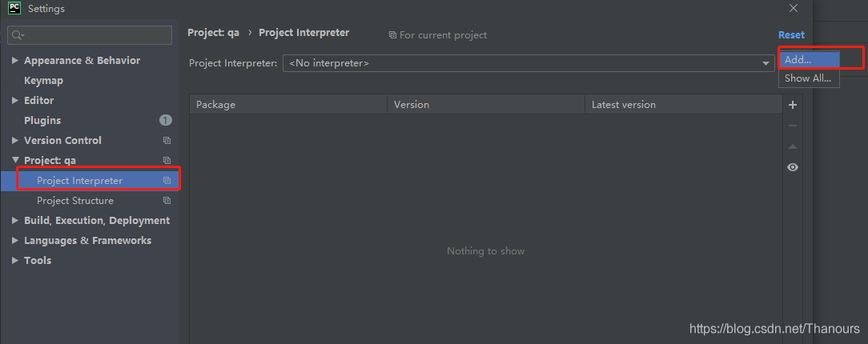Open the Keymap settings page
Screen dimensions: 868x344
(43, 81)
